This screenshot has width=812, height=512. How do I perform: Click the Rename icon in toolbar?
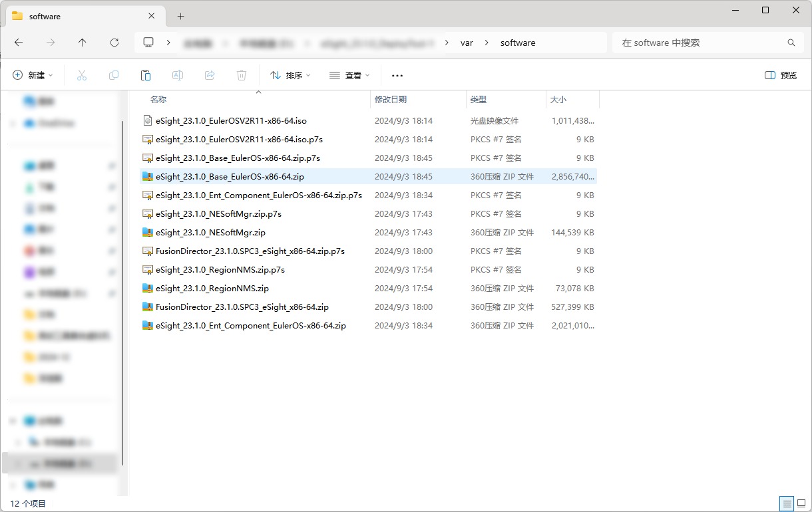coord(178,76)
